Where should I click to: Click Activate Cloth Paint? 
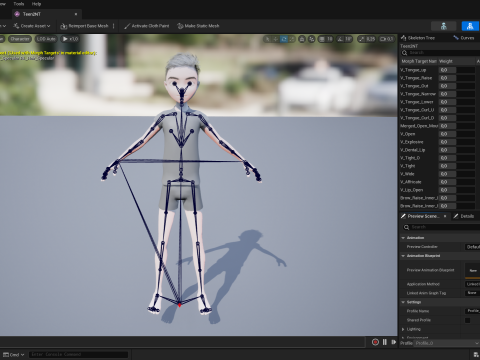(x=146, y=26)
